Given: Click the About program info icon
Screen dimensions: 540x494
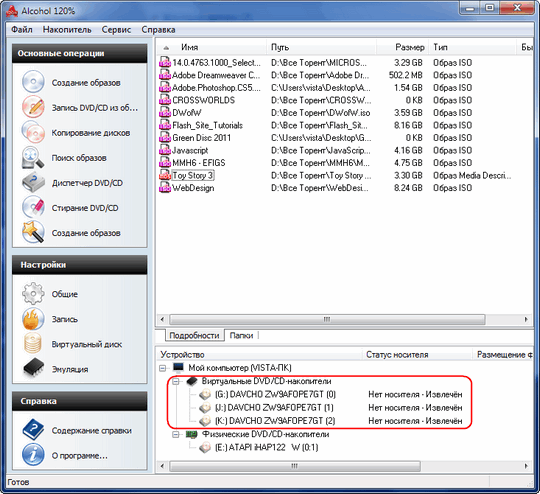Looking at the screenshot, I should point(33,455).
